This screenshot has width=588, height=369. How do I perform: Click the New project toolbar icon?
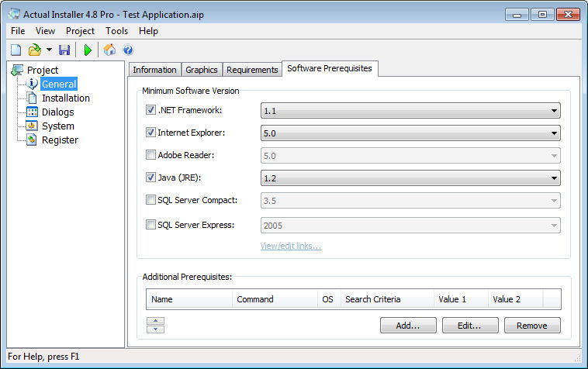point(16,50)
